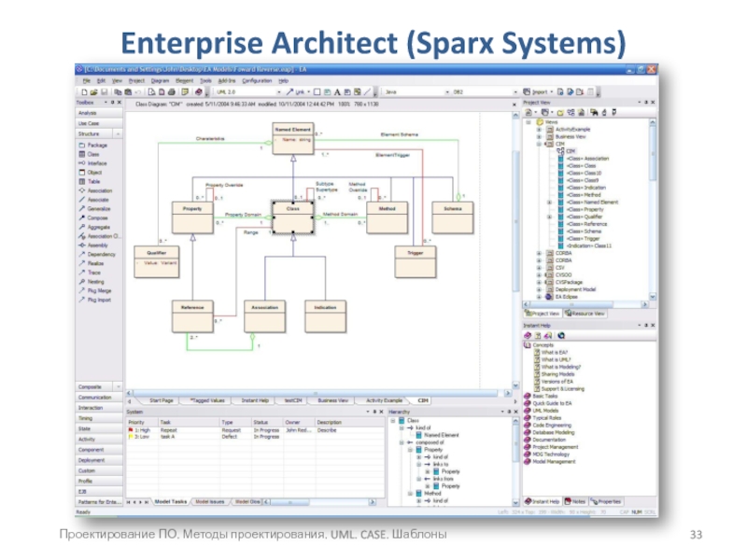This screenshot has width=747, height=560.
Task: Select Table in the Toolbox
Action: coord(90,181)
